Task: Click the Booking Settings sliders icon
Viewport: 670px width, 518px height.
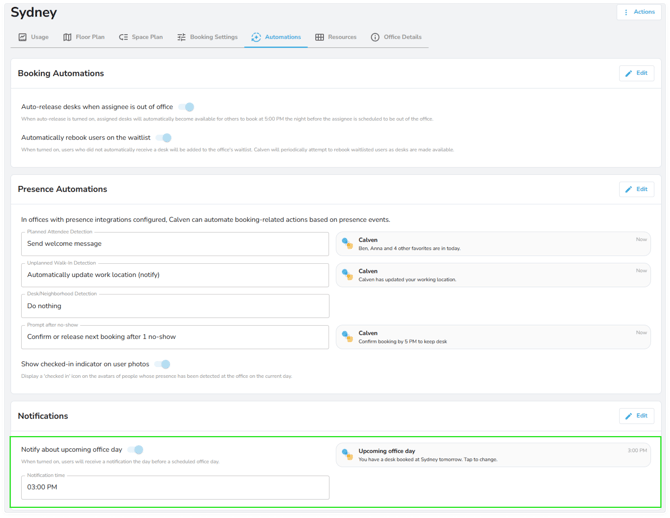Action: [x=181, y=37]
